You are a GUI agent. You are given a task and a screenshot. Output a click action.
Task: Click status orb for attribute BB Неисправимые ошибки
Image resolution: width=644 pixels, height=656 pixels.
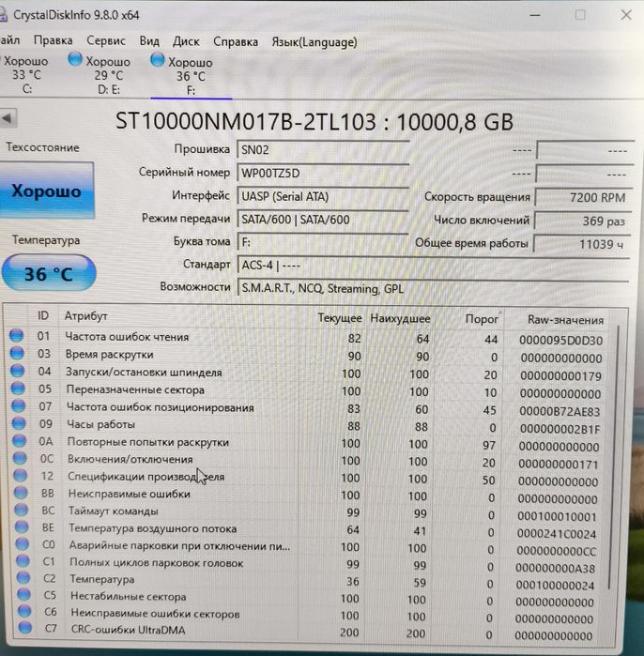click(x=21, y=493)
